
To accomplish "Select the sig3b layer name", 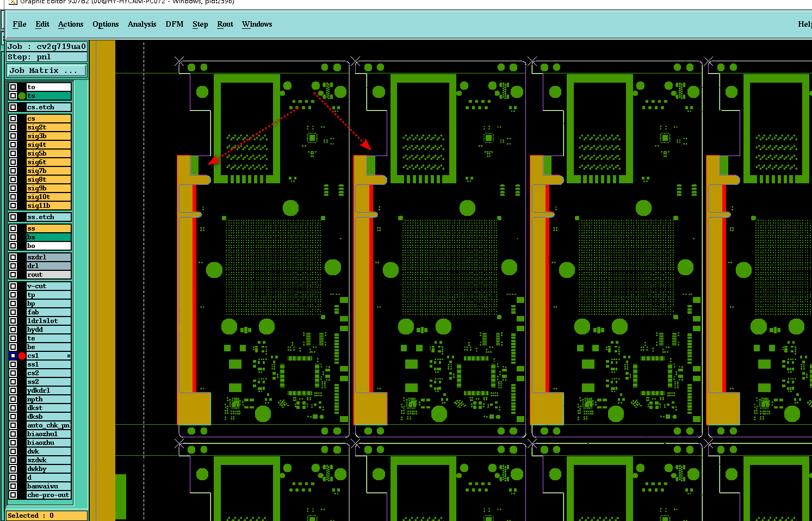I will pos(48,136).
